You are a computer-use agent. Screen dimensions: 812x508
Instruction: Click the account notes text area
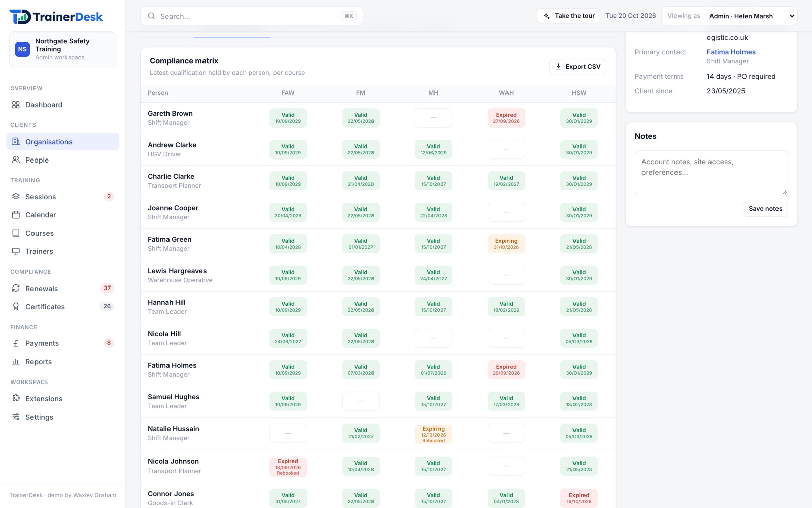tap(711, 173)
